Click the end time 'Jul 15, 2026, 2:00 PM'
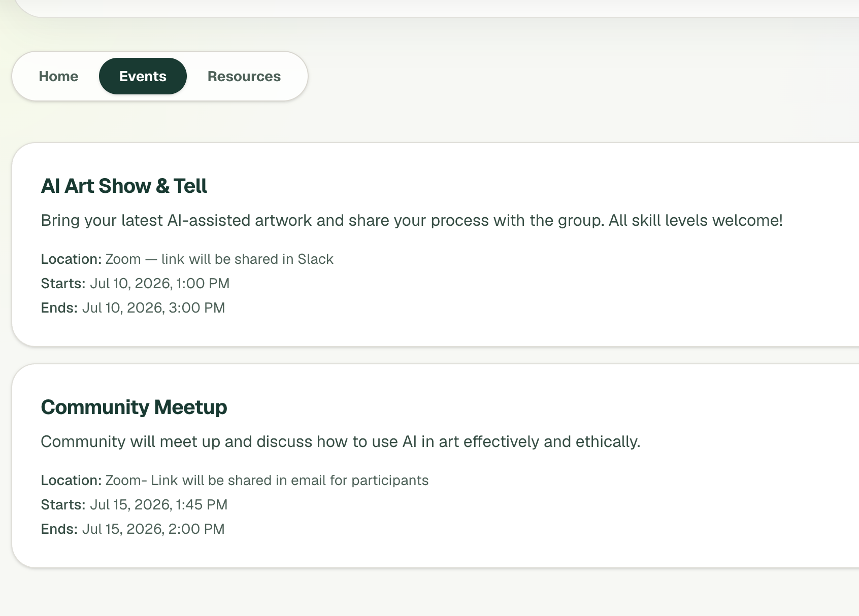 153,529
